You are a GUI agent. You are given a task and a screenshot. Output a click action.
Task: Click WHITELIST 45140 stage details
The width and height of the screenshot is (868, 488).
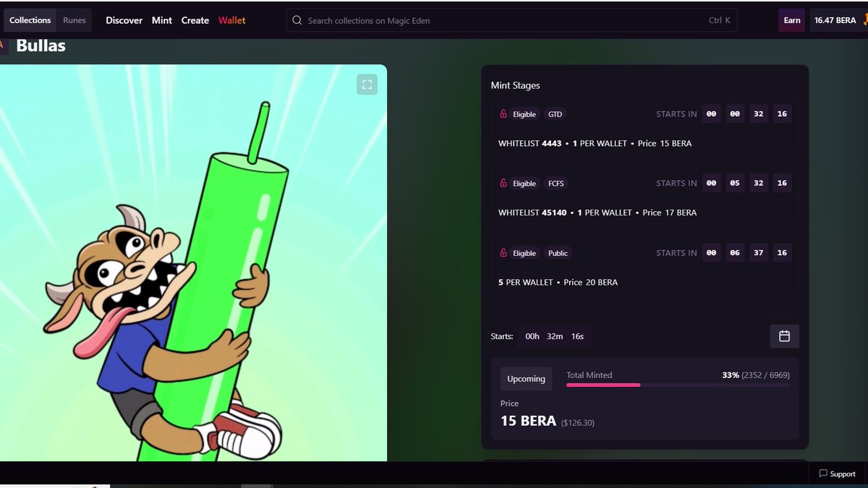coord(597,213)
